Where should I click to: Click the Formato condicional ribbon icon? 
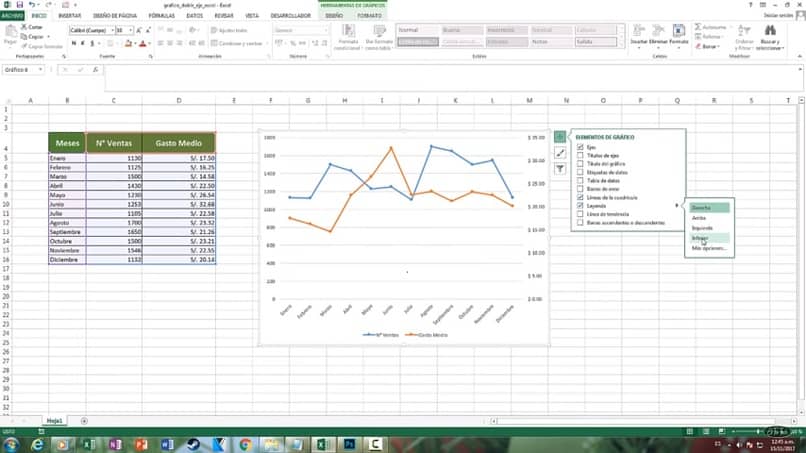pyautogui.click(x=348, y=31)
